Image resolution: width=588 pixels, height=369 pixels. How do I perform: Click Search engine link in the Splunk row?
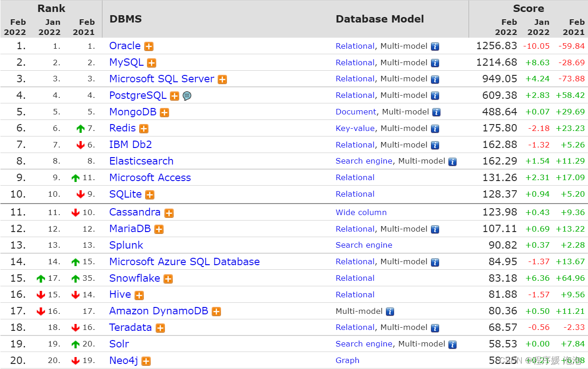[364, 245]
